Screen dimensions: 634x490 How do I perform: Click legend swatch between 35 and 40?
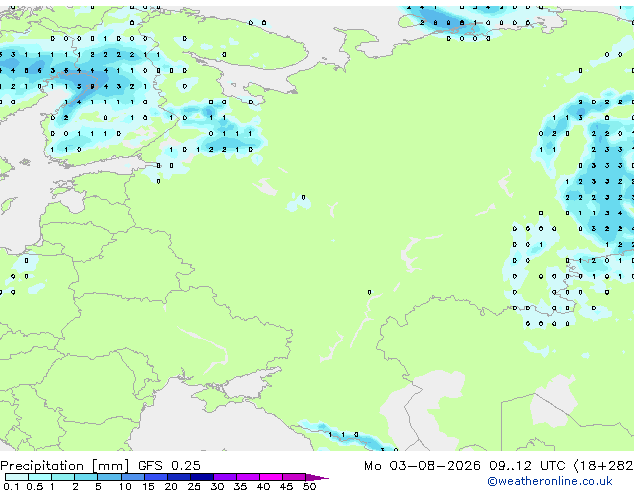(248, 477)
